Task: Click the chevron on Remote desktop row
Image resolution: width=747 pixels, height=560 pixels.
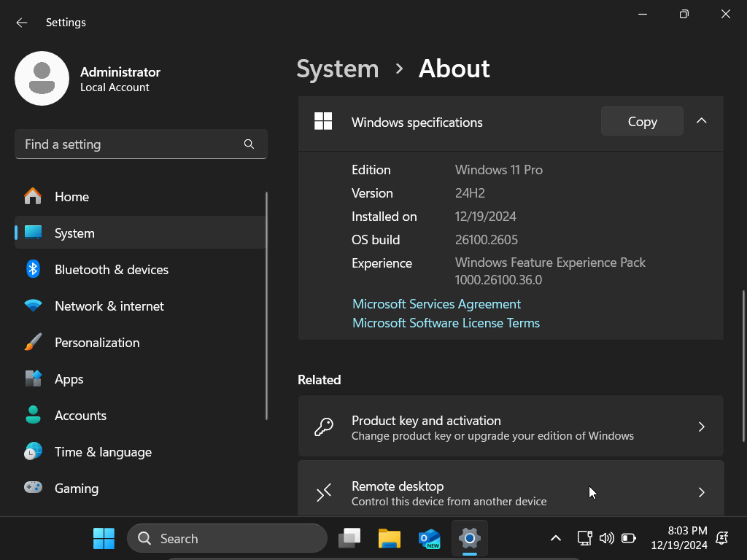Action: coord(701,492)
